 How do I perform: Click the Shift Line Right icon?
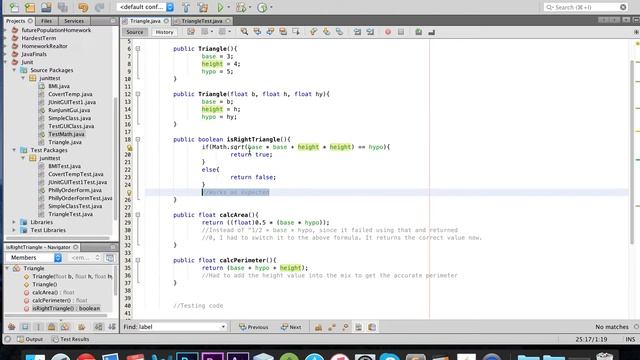pyautogui.click(x=370, y=31)
